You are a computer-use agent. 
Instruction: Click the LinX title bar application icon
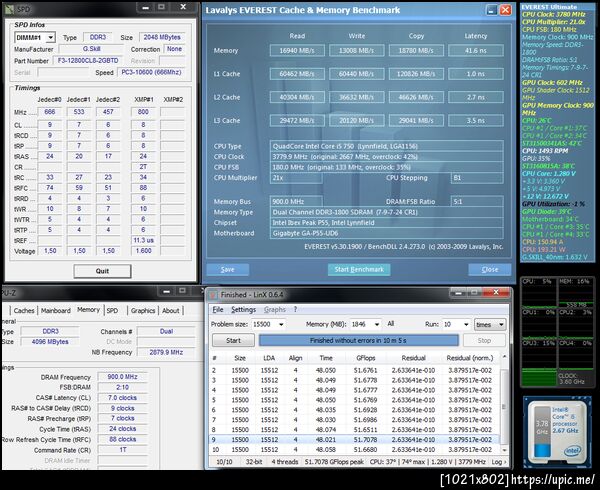[x=213, y=295]
